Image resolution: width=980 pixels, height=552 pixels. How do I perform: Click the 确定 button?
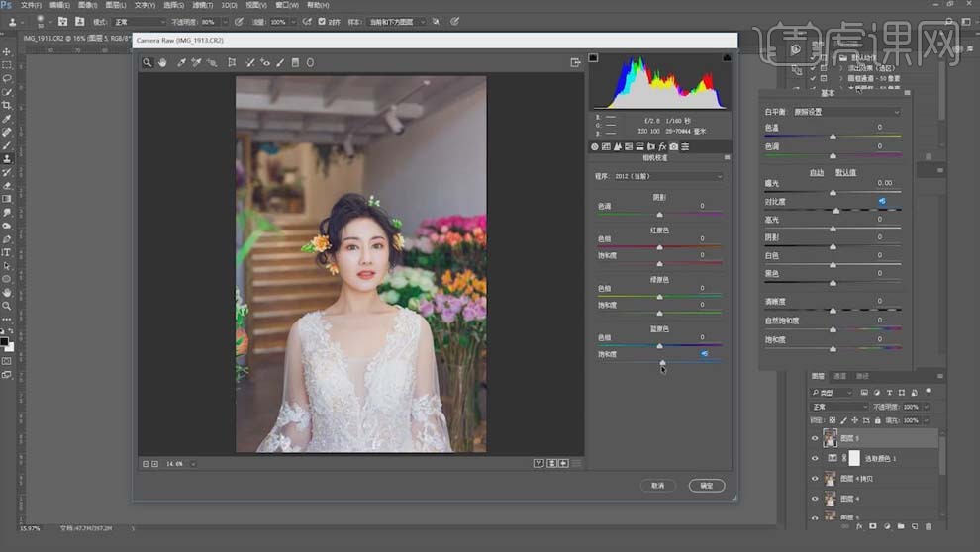[707, 486]
